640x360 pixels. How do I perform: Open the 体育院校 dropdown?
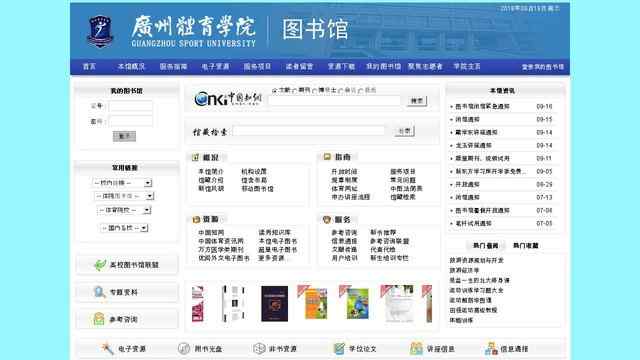pos(124,210)
